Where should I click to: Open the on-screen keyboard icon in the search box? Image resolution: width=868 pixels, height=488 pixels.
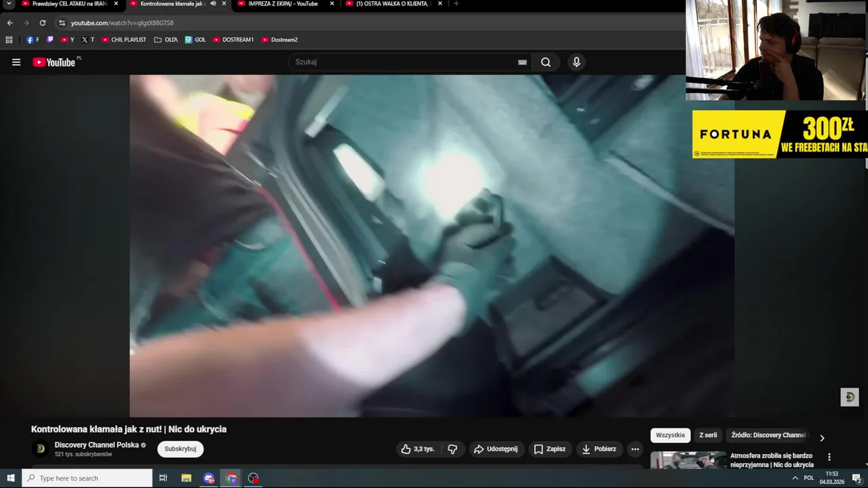[x=522, y=62]
